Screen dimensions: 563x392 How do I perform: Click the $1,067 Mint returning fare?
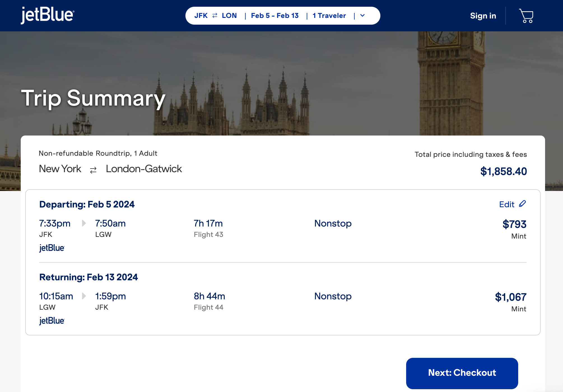pos(511,297)
